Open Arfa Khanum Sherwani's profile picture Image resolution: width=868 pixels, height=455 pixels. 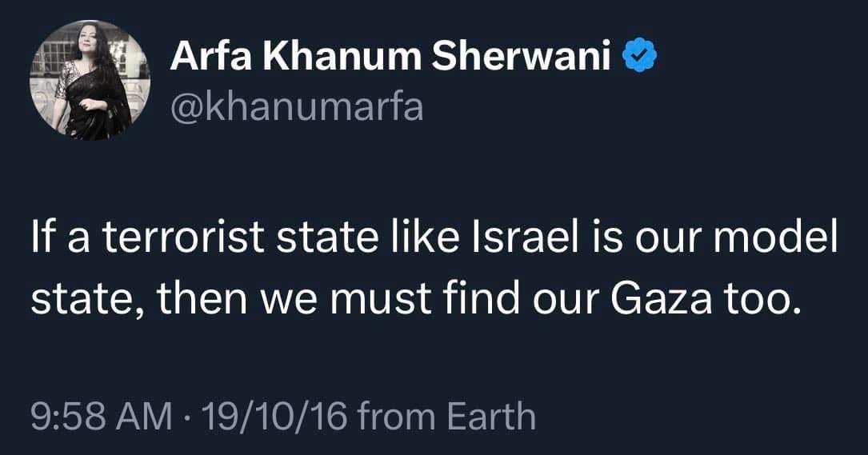click(89, 81)
